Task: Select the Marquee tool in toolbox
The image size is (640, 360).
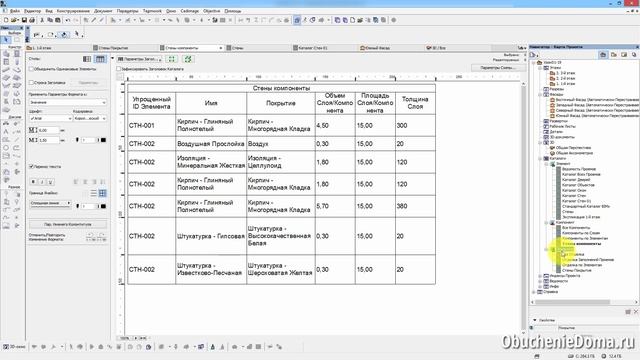Action: (17, 40)
